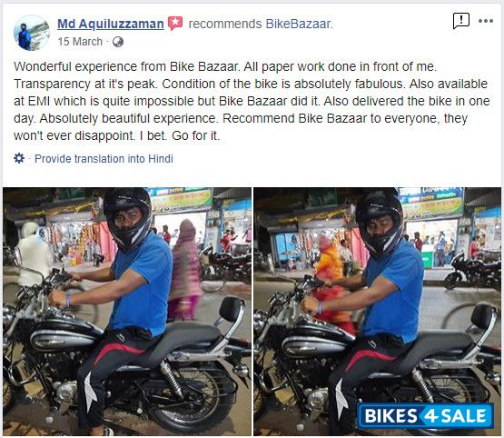Viewport: 504px width, 438px height.
Task: Click the word recommends in header
Action: click(x=225, y=24)
